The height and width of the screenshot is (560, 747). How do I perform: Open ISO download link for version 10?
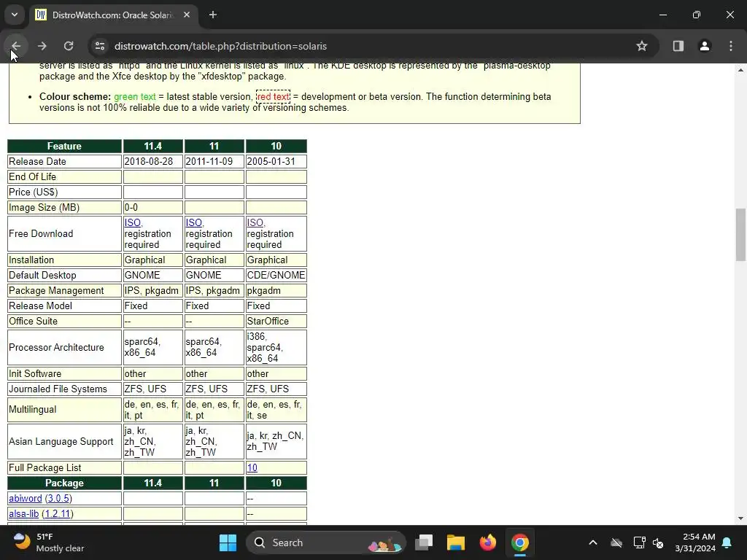255,223
